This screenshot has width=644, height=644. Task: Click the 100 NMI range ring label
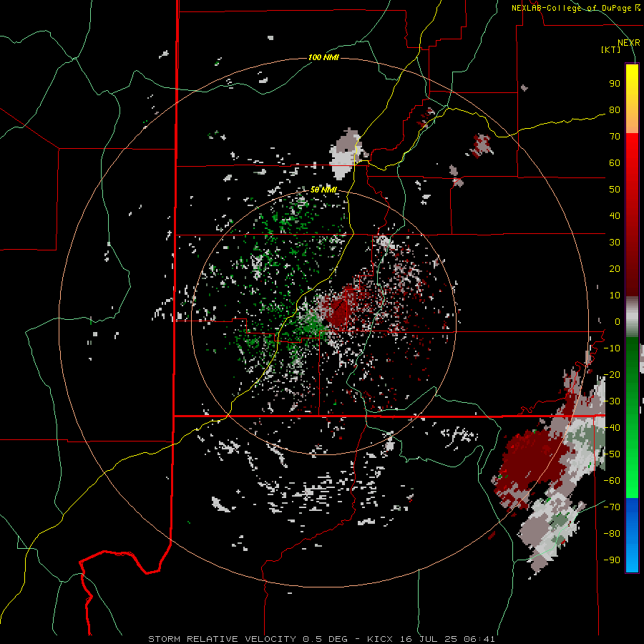click(x=323, y=57)
